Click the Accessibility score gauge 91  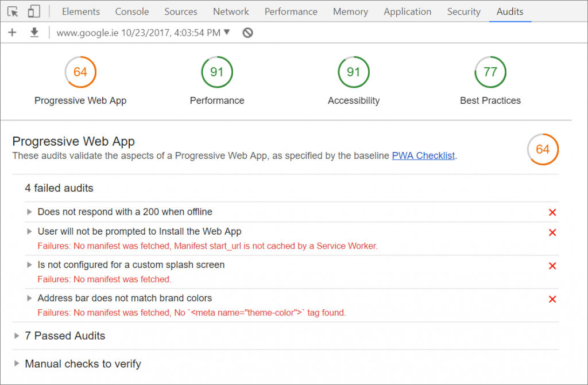pyautogui.click(x=354, y=72)
